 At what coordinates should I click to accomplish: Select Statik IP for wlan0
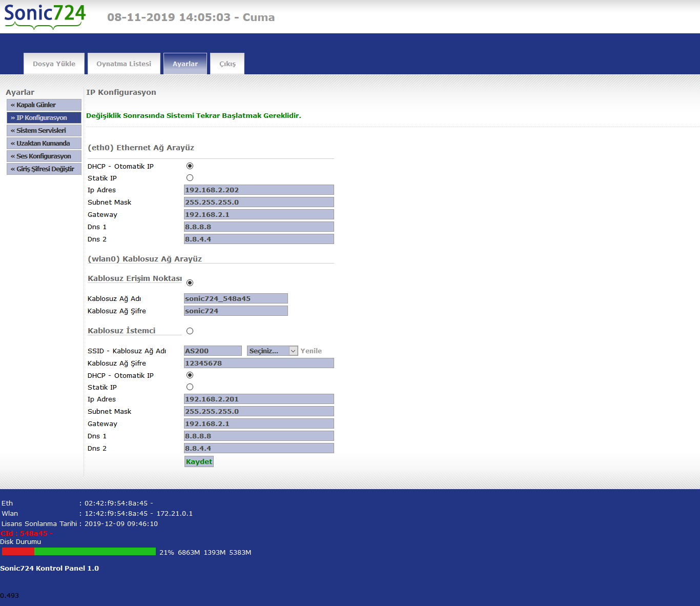tap(190, 387)
